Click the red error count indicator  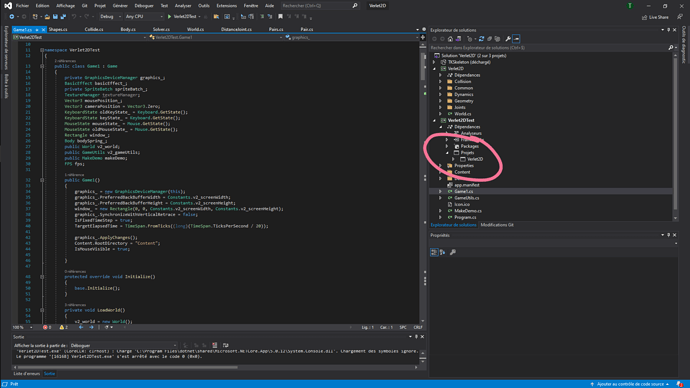pyautogui.click(x=47, y=327)
